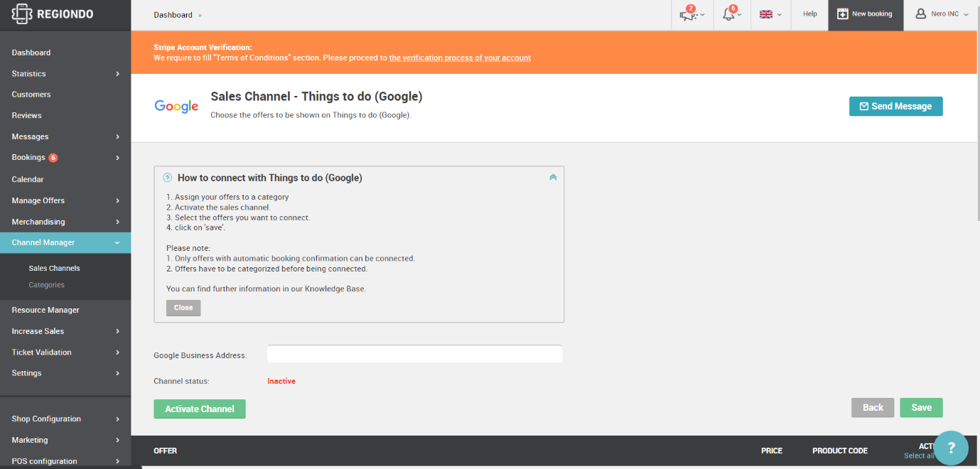Focus the Google Business Address field

pos(414,354)
